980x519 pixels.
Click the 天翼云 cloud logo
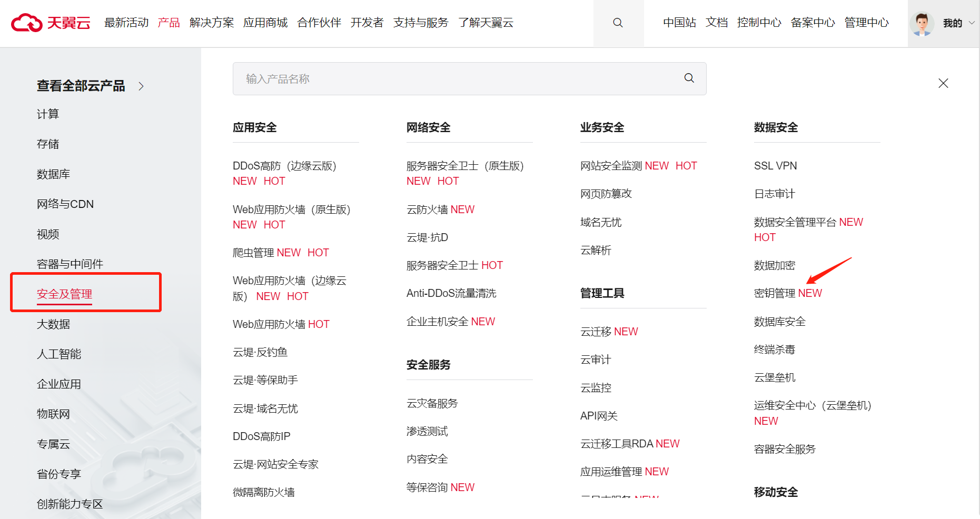coord(51,23)
